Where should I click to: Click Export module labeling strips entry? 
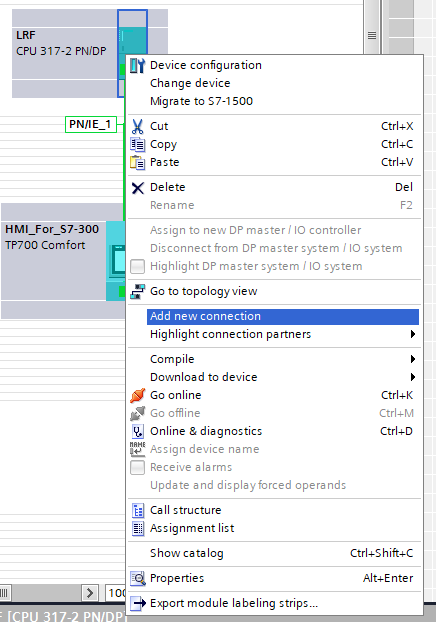click(x=234, y=603)
